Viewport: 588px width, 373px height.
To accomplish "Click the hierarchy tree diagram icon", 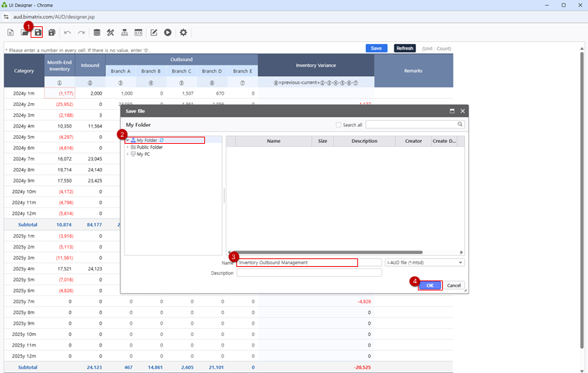I will point(125,33).
